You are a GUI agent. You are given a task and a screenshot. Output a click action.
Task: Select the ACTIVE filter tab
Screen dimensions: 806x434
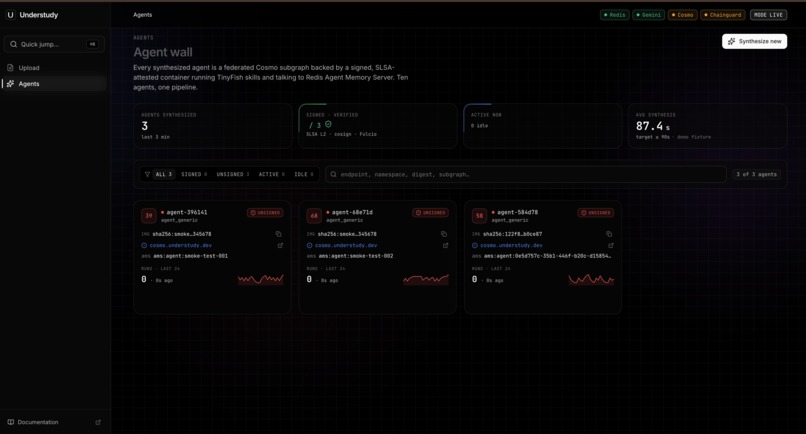(x=271, y=174)
